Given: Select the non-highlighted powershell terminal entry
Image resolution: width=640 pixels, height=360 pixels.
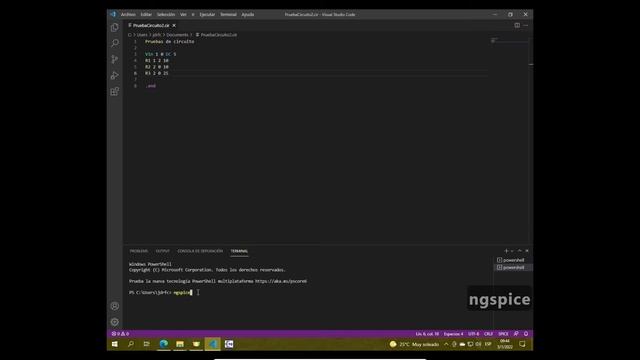Looking at the screenshot, I should click(x=513, y=260).
